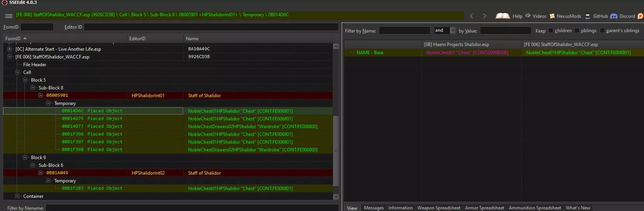The height and width of the screenshot is (211, 644).
Task: Switch to the Information tab
Action: 400,208
